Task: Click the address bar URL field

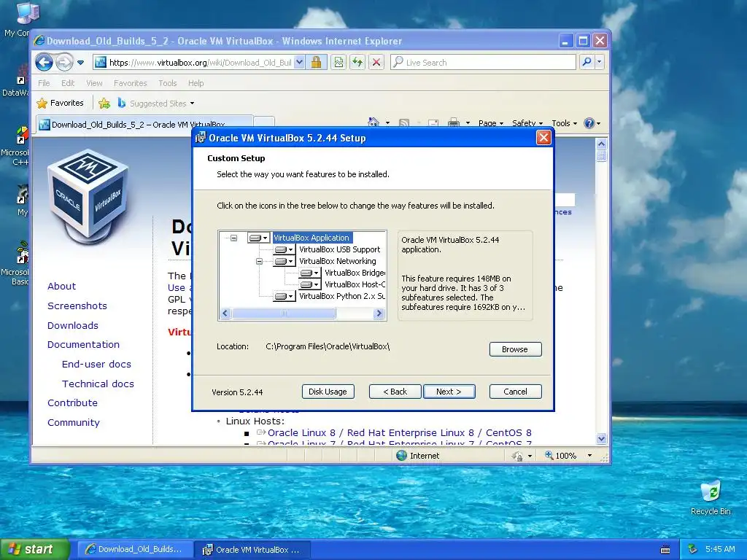Action: pos(194,63)
